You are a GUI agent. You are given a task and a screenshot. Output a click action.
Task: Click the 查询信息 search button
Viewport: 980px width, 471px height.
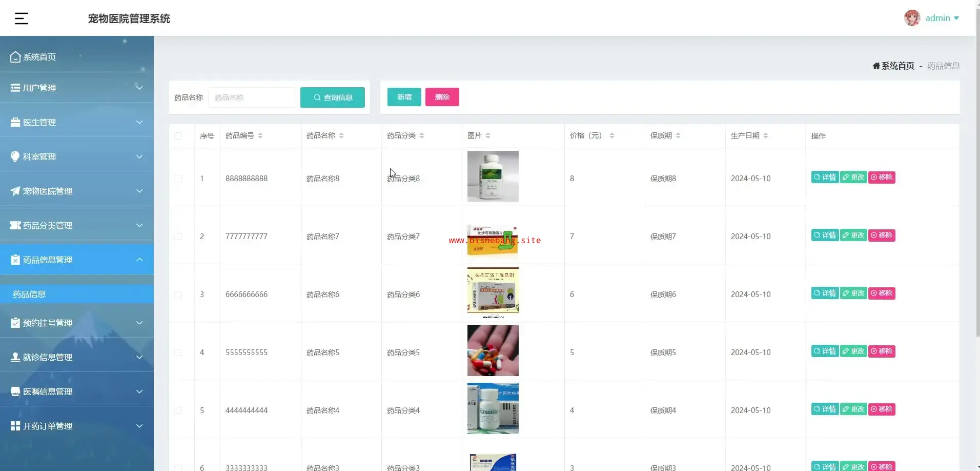[x=333, y=97]
